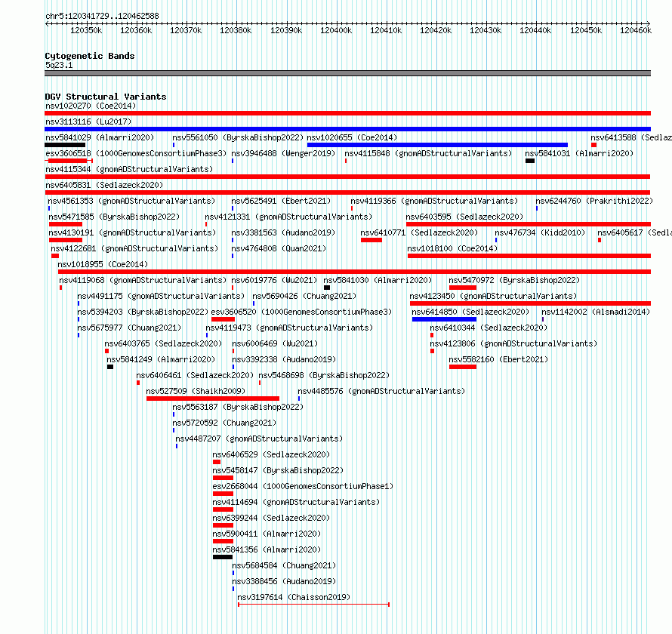672x634 pixels.
Task: Select nsv527509 (Shaikh2009) variant
Action: point(196,391)
